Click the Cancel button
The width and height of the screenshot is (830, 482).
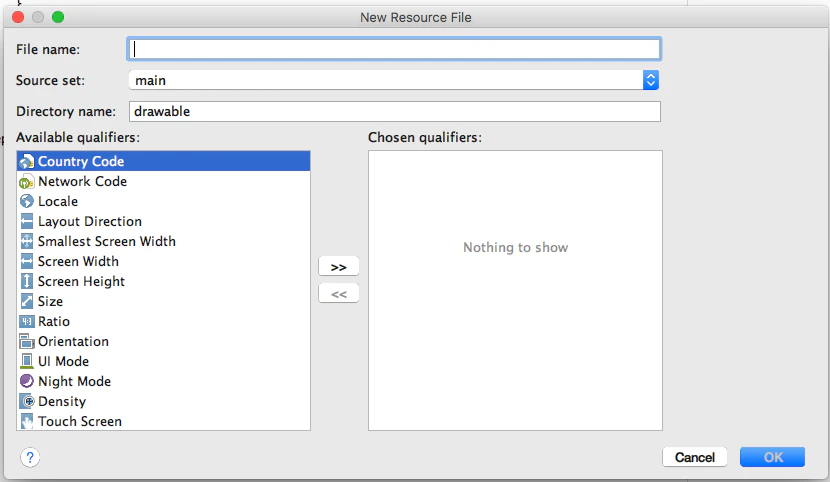tap(694, 457)
